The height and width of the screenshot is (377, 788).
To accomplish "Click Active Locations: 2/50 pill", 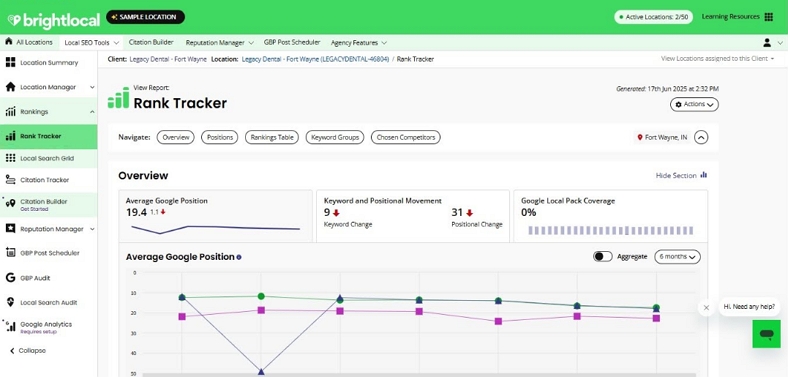I will click(x=653, y=17).
